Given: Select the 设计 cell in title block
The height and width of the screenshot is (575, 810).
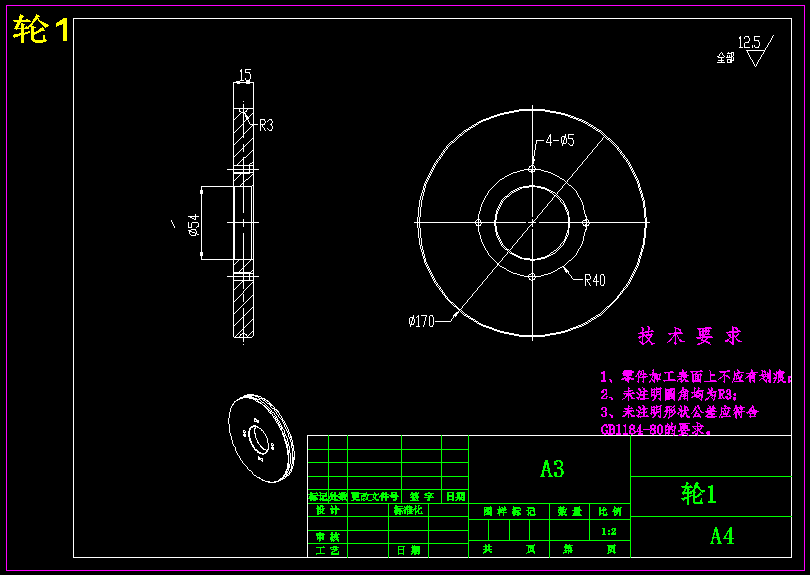Looking at the screenshot, I should [328, 510].
